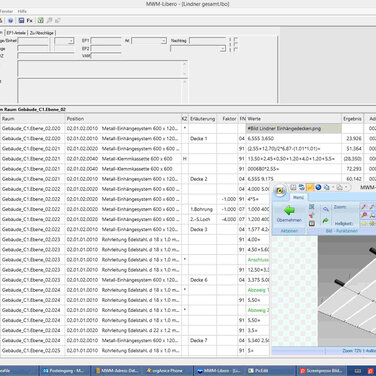Toggle the bottom checkbox beside Nachtrag field

click(236, 49)
